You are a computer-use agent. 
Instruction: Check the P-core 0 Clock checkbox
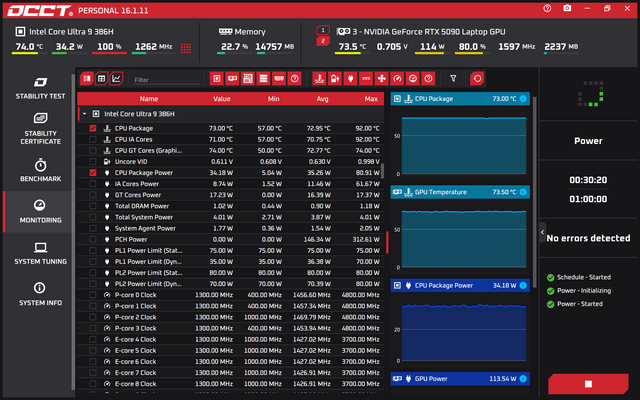(x=93, y=295)
